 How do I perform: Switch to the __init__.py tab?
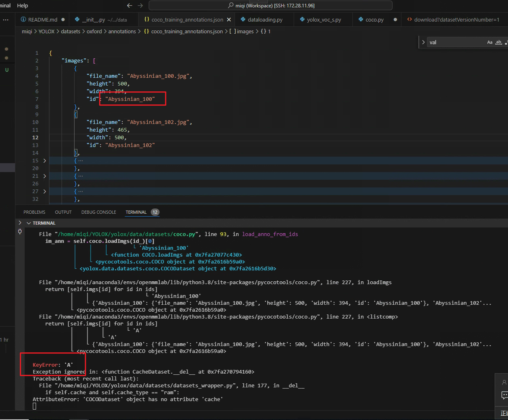coord(104,20)
